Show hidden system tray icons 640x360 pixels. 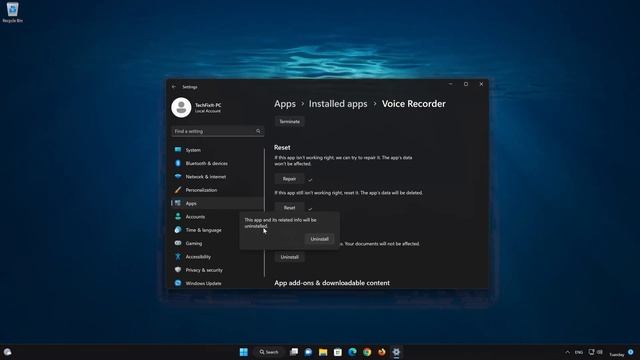coord(567,352)
